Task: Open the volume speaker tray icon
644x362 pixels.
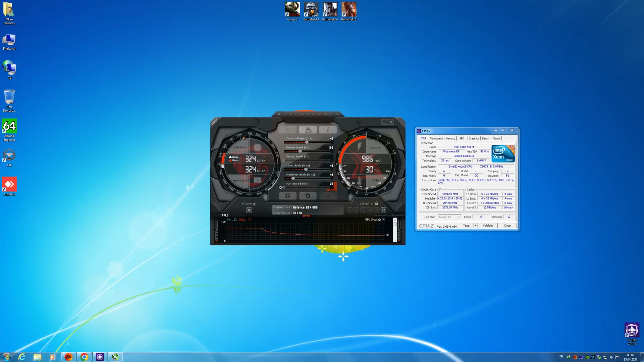Action: click(611, 357)
